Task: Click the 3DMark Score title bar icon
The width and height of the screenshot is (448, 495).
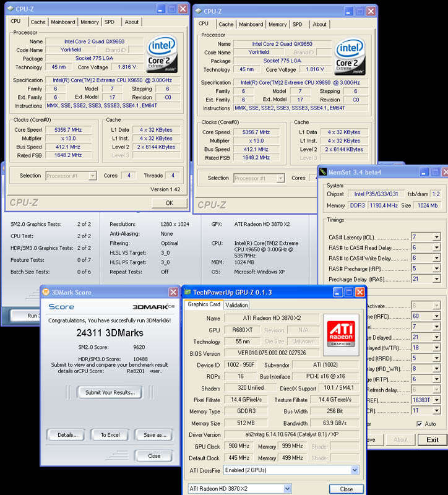Action: point(46,292)
